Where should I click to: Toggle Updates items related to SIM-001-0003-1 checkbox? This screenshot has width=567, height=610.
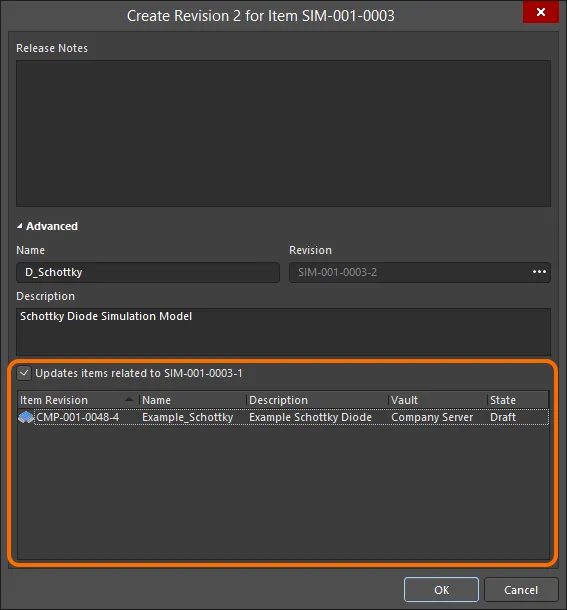coord(24,373)
